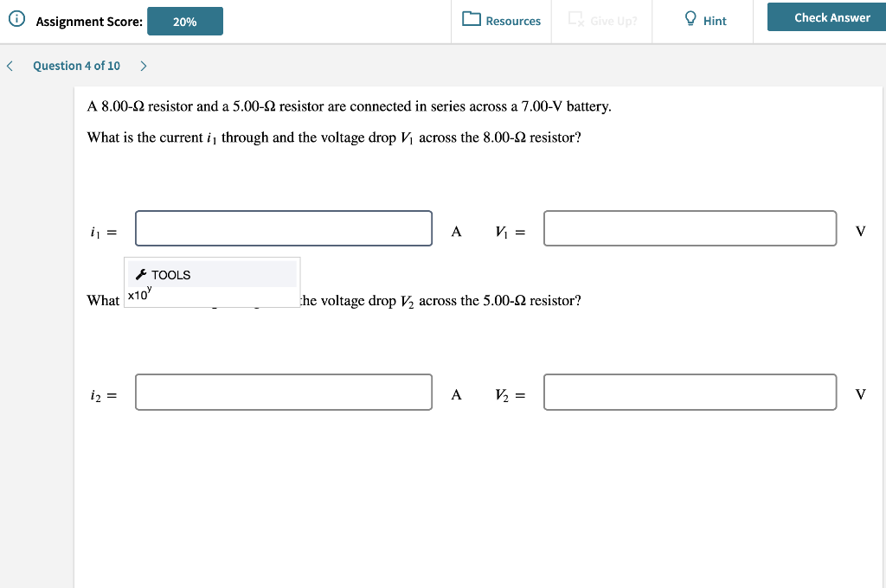Click the i2 answer input field
Image resolution: width=886 pixels, height=588 pixels.
(283, 392)
